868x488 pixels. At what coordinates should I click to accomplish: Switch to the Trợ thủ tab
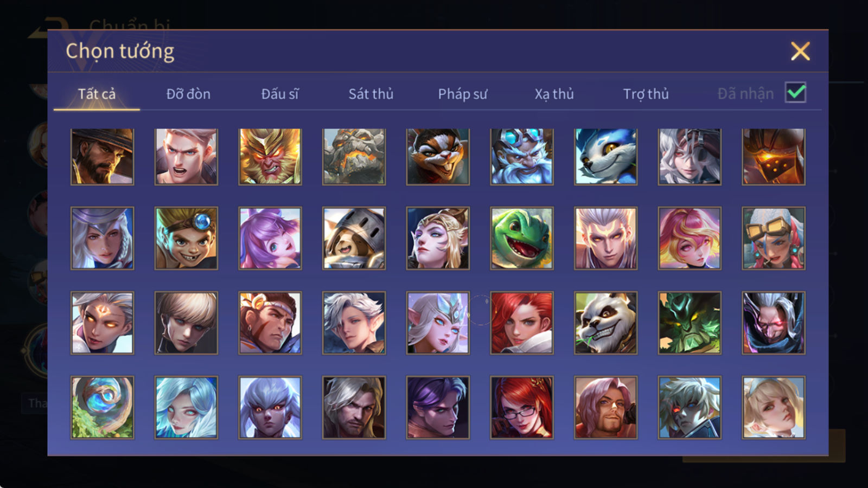click(x=646, y=94)
